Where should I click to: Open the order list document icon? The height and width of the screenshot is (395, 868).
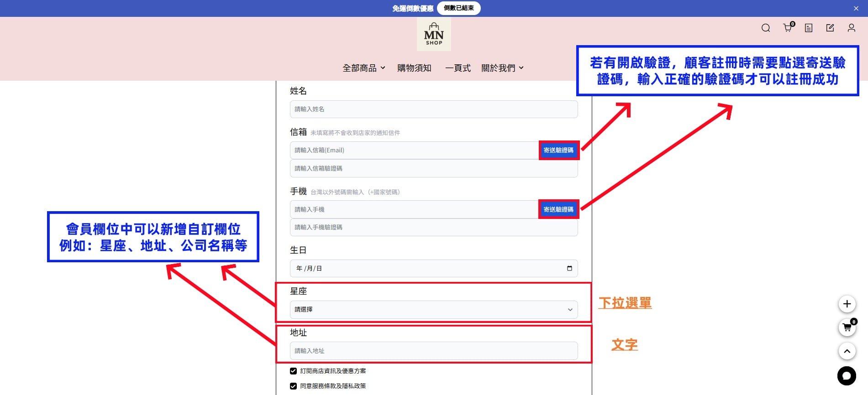(x=809, y=28)
